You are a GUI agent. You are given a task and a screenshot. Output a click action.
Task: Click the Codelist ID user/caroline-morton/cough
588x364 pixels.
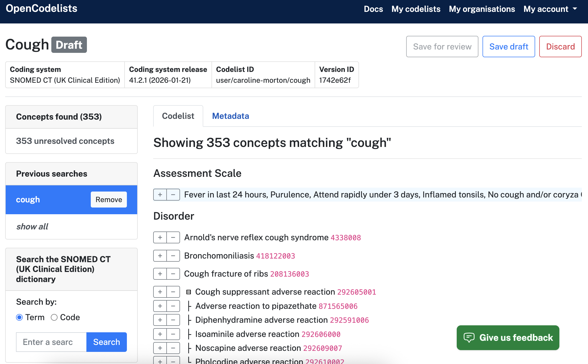click(263, 80)
